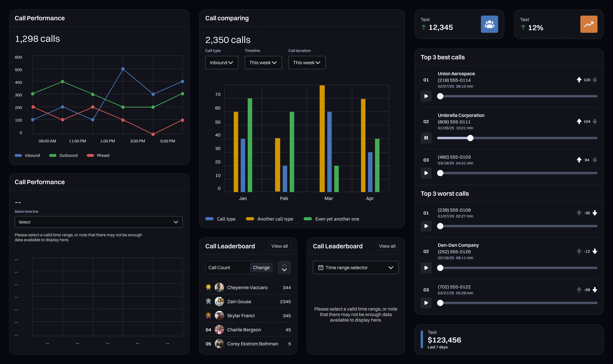Switch leaderboard to Call Count tab
The width and height of the screenshot is (613, 364).
(x=219, y=268)
